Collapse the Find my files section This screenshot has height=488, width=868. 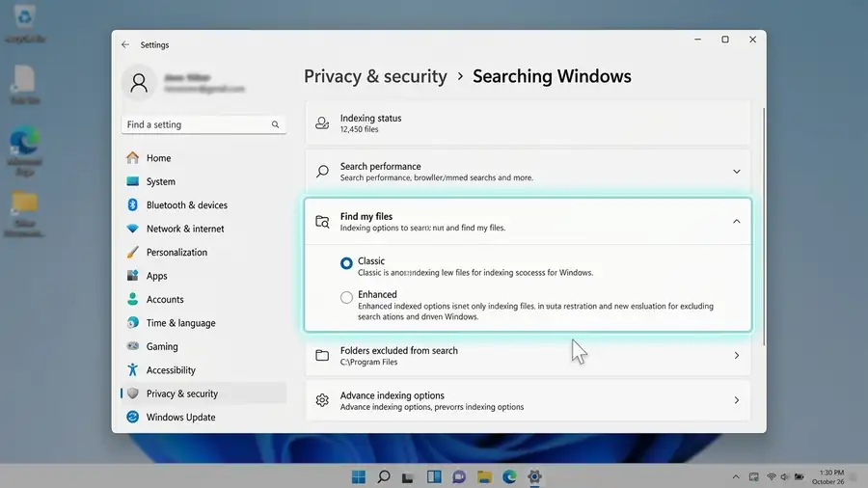pyautogui.click(x=736, y=221)
